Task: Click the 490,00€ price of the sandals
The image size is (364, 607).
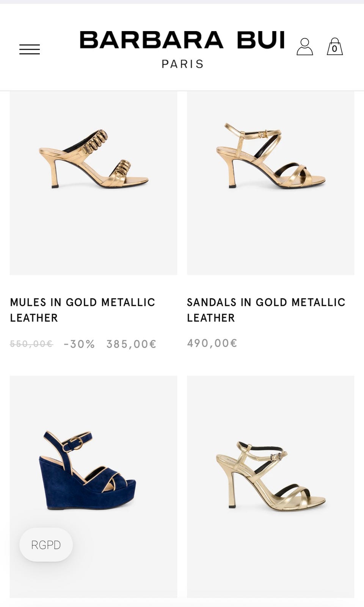Action: click(x=211, y=343)
